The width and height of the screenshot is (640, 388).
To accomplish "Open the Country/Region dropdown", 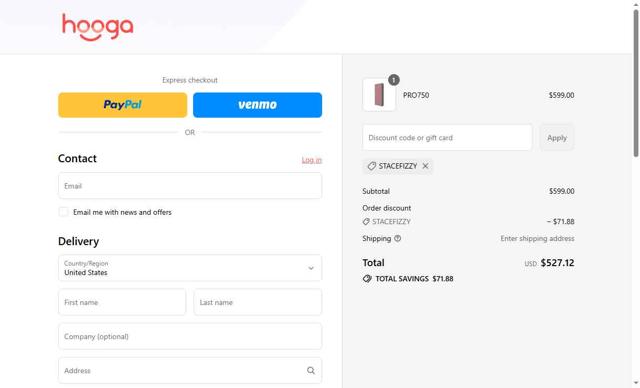I will 190,268.
